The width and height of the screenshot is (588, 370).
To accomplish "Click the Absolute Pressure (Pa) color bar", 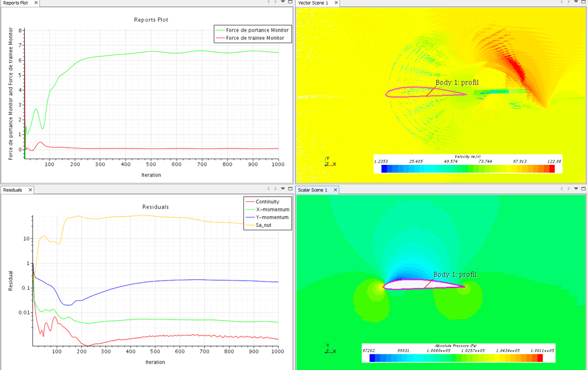I will pyautogui.click(x=456, y=358).
